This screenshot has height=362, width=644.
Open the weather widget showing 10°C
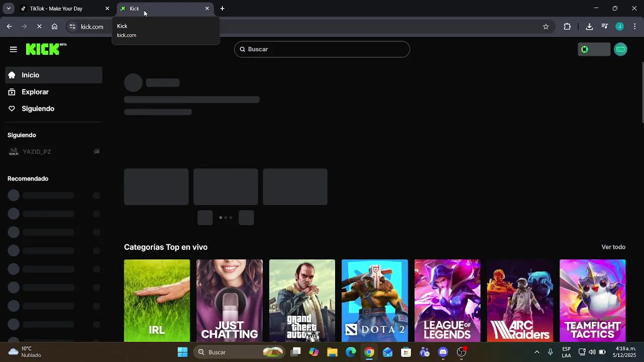pos(25,352)
